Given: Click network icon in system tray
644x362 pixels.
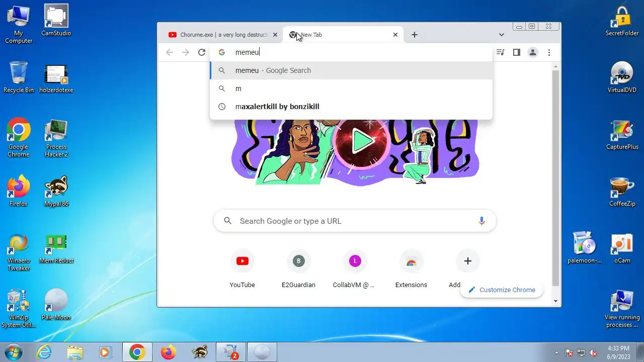Looking at the screenshot, I should coord(581,352).
